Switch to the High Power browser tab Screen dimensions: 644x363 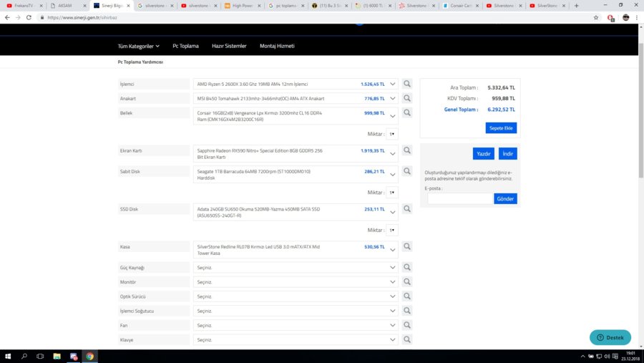243,6
